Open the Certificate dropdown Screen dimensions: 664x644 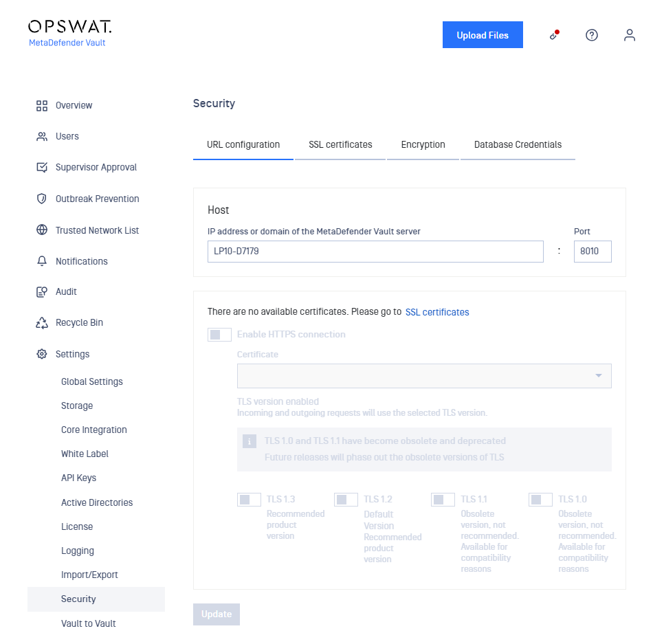pyautogui.click(x=424, y=376)
